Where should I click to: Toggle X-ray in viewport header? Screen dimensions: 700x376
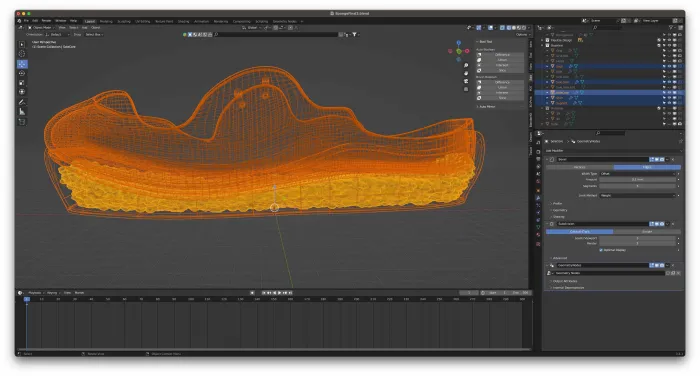click(x=502, y=28)
